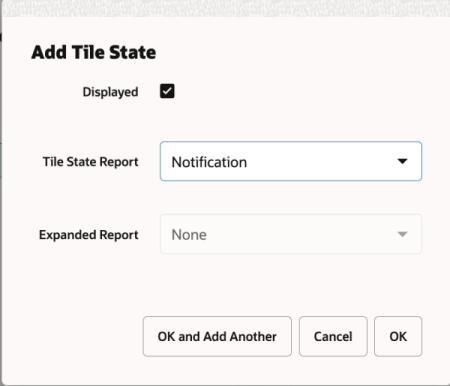Screen dimensions: 450x386
Task: Open the Tile State Report dropdown
Action: (x=291, y=161)
